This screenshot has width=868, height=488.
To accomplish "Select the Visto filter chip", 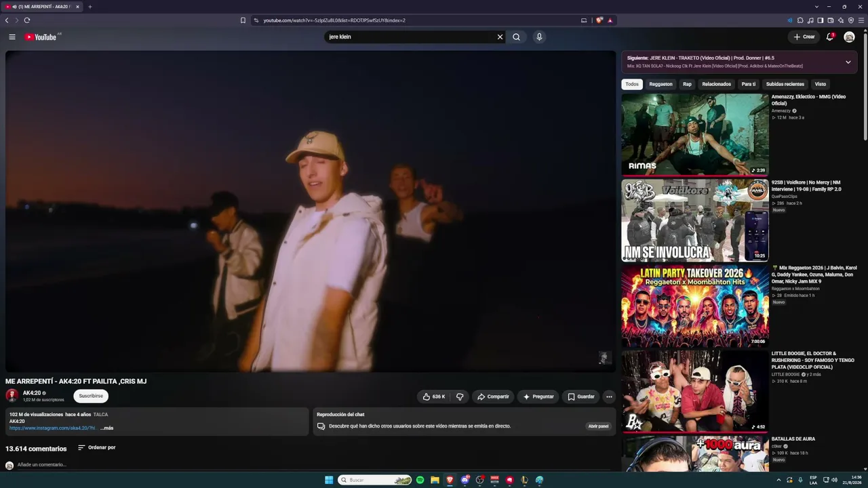I will [x=821, y=84].
